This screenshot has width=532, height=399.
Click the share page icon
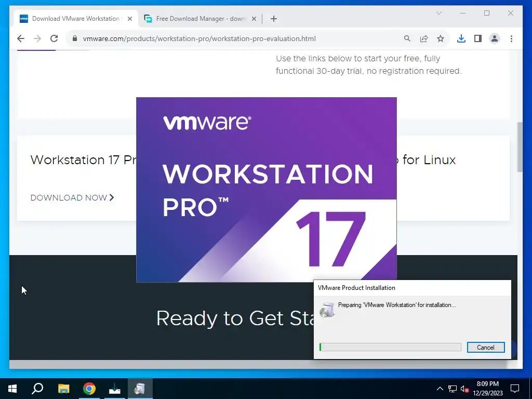[424, 38]
